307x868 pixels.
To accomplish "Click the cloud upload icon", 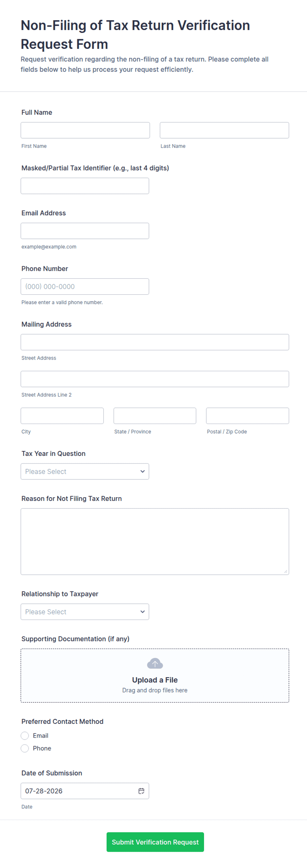I will pyautogui.click(x=155, y=663).
